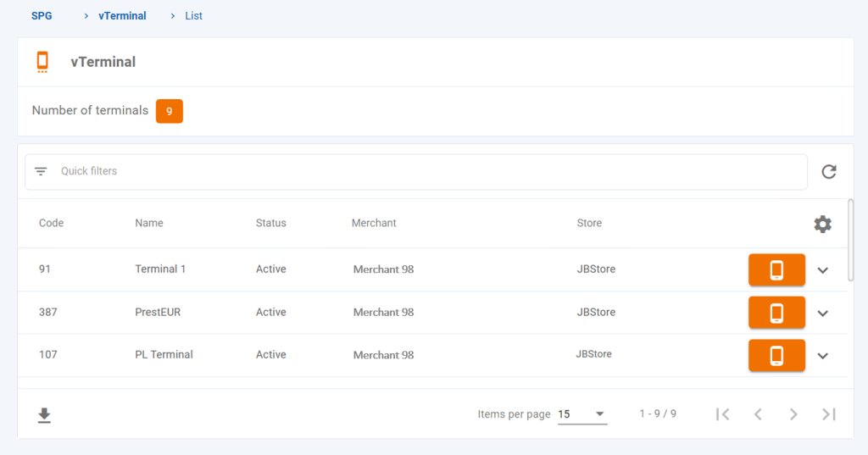This screenshot has width=868, height=455.
Task: Click the filter icon beside Quick filters
Action: tap(41, 171)
